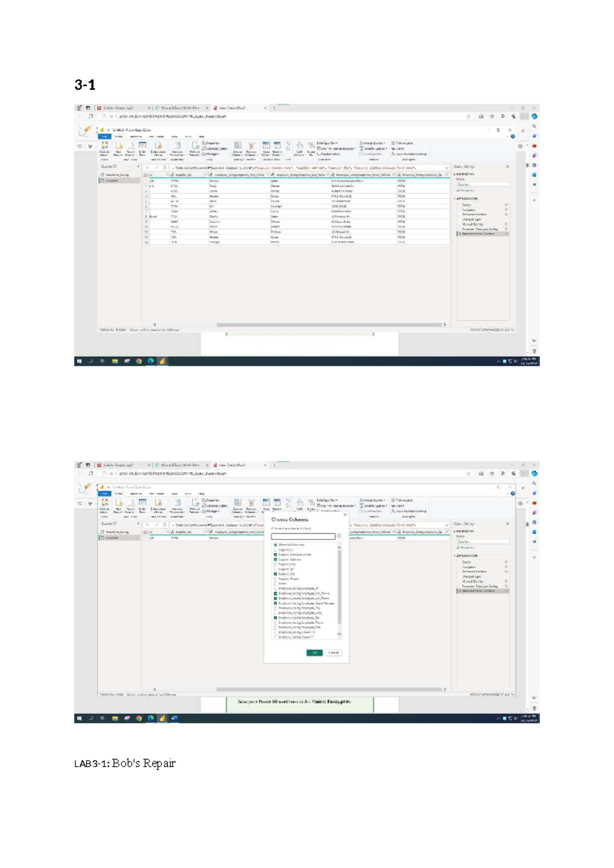Click Close & Apply icon in top screenshot
The width and height of the screenshot is (614, 868).
104,146
